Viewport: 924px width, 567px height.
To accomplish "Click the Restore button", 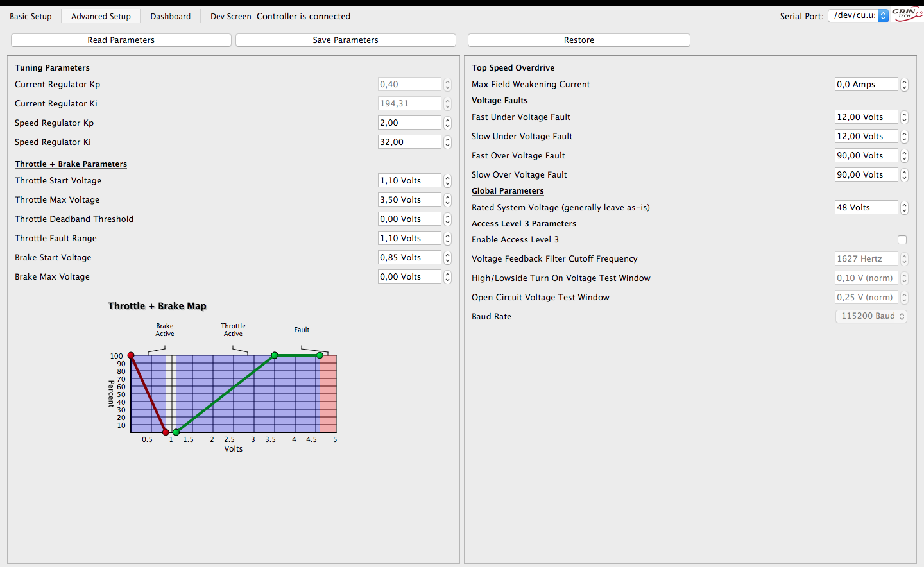I will pyautogui.click(x=579, y=40).
